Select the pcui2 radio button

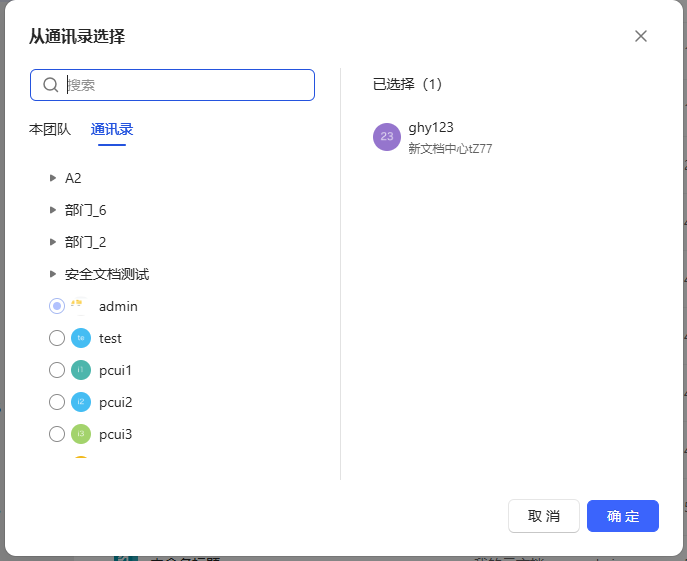click(57, 402)
